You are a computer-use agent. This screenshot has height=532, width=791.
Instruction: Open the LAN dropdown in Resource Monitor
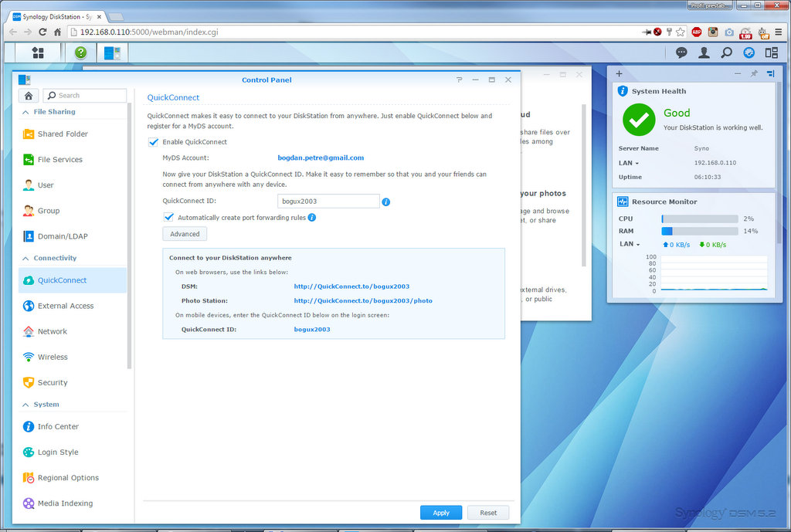(x=630, y=244)
